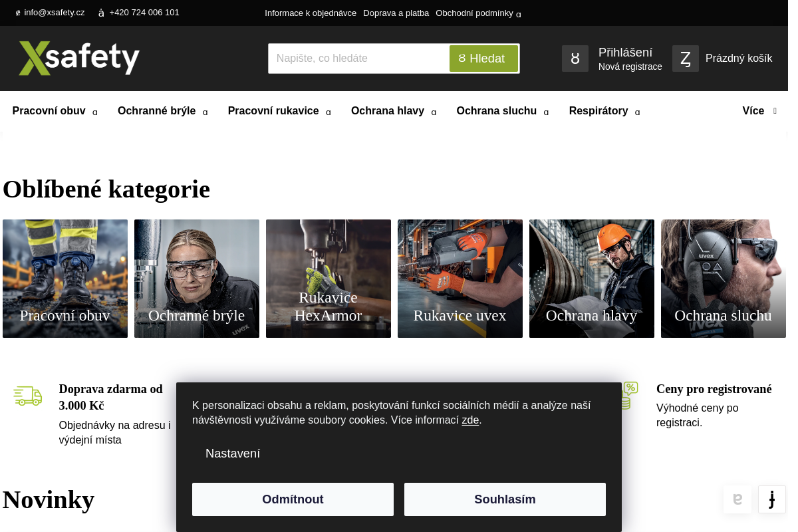Open the Ochranné brýle category tile
Viewport: 798px width, 532px height.
click(197, 279)
